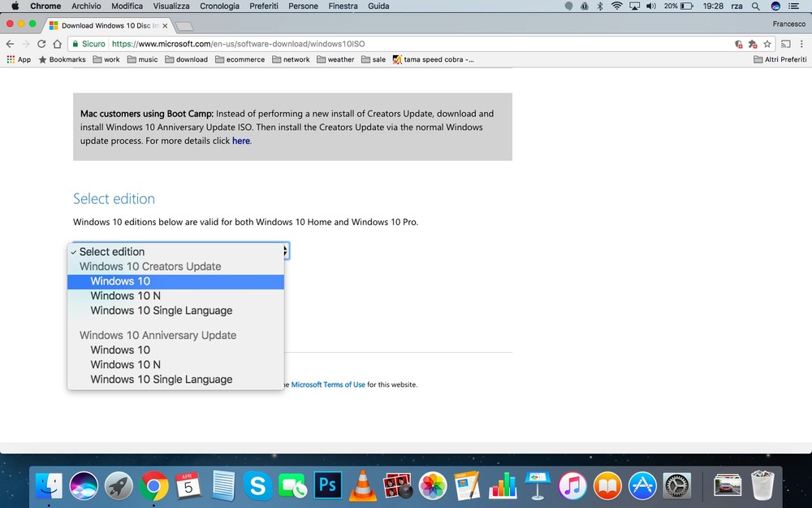This screenshot has width=812, height=508.
Task: Open the ecommerce bookmarks folder
Action: 240,59
